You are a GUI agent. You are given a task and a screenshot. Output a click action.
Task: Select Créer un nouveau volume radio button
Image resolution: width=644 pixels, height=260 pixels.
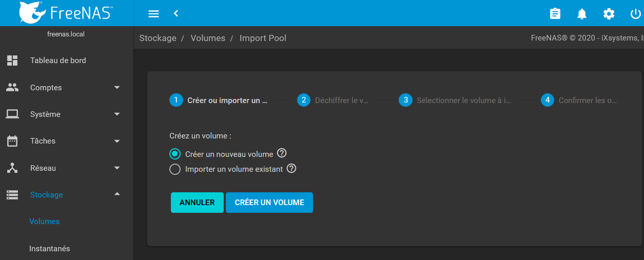pos(175,154)
